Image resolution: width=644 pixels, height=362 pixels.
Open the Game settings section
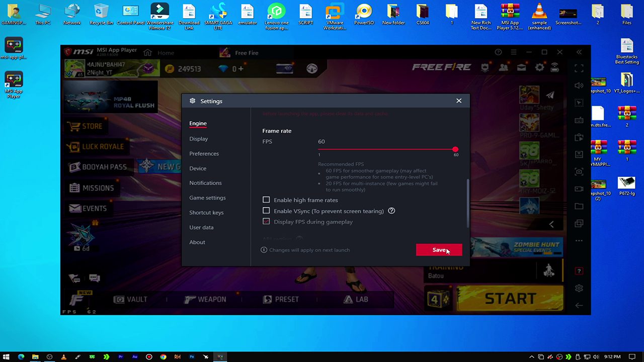[207, 198]
